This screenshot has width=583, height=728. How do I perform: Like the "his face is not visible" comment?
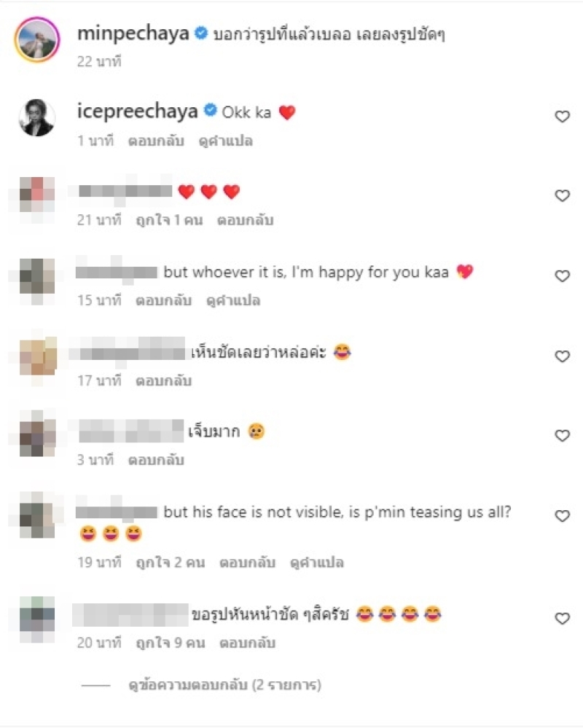[x=562, y=516]
